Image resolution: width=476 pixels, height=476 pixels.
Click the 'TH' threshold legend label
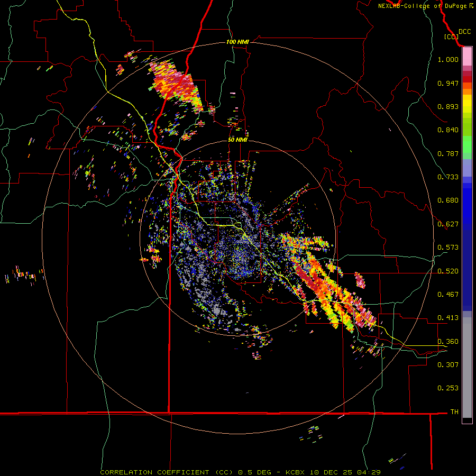click(x=454, y=412)
